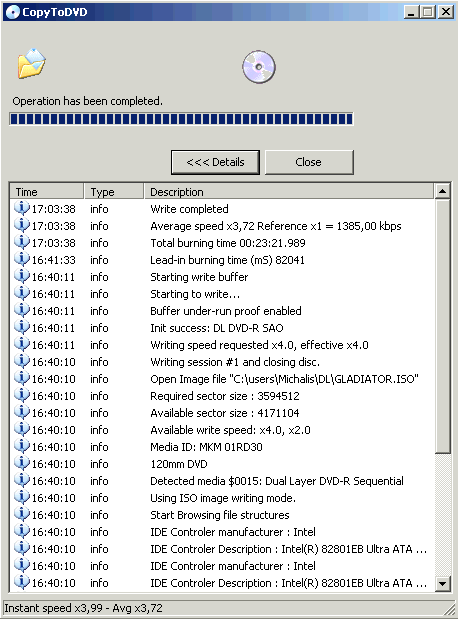Click info icon beside Init success row
458x619 pixels.
coord(21,327)
